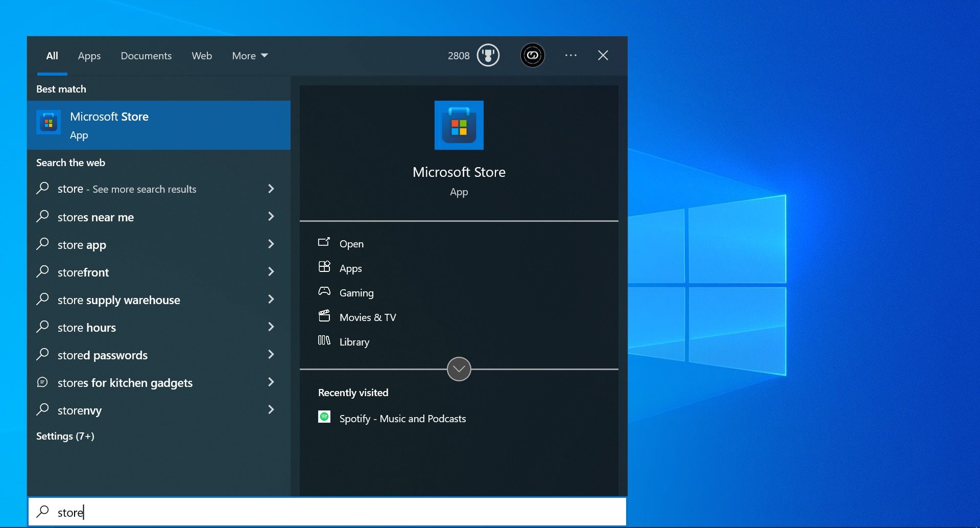Click magnifier icon in the search box
This screenshot has width=980, height=528.
point(43,512)
